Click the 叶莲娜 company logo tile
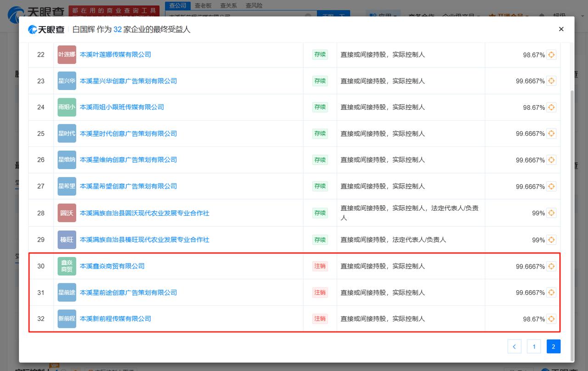 click(x=67, y=55)
